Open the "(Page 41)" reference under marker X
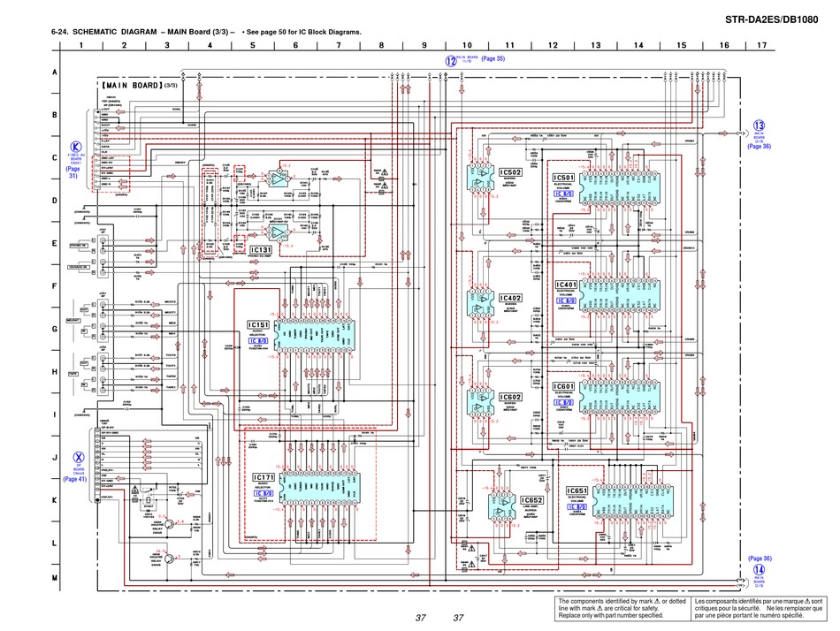This screenshot has width=840, height=631. pyautogui.click(x=75, y=479)
